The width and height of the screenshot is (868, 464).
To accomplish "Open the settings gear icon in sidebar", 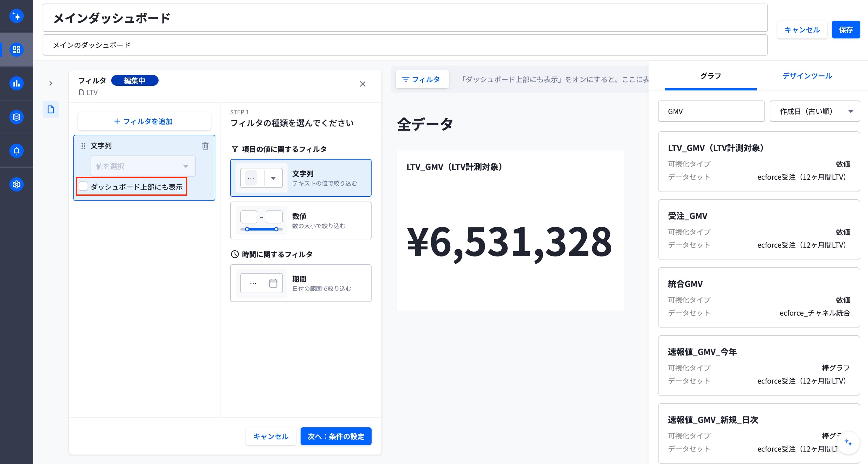I will pyautogui.click(x=16, y=184).
